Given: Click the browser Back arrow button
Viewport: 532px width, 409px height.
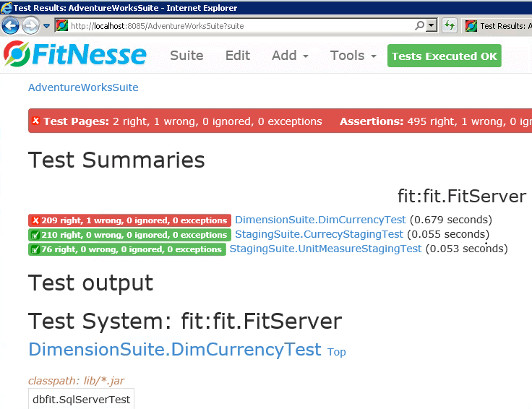Looking at the screenshot, I should pyautogui.click(x=10, y=25).
